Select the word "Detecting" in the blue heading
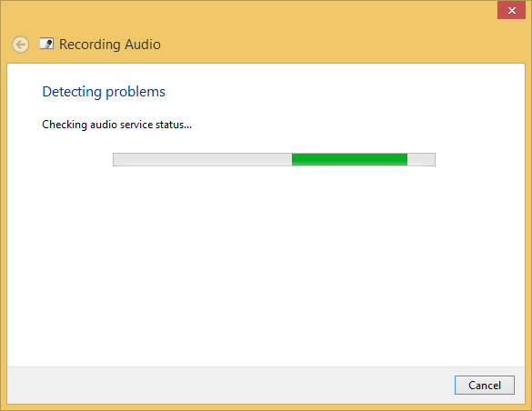The width and height of the screenshot is (532, 411). click(x=72, y=92)
